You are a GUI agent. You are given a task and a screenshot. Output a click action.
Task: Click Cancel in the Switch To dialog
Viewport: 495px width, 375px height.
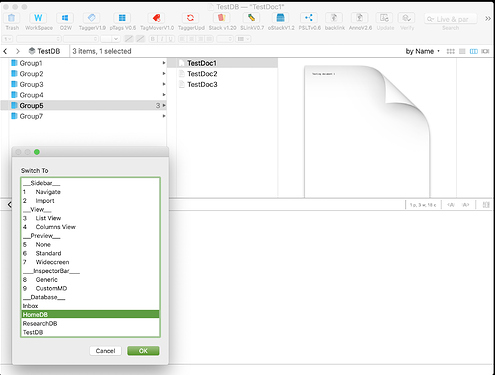click(105, 351)
